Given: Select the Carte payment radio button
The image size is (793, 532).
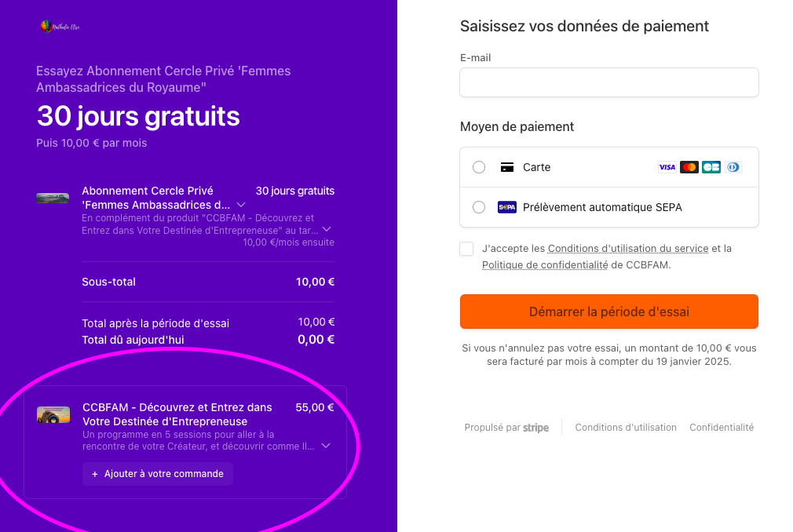Looking at the screenshot, I should coord(479,167).
